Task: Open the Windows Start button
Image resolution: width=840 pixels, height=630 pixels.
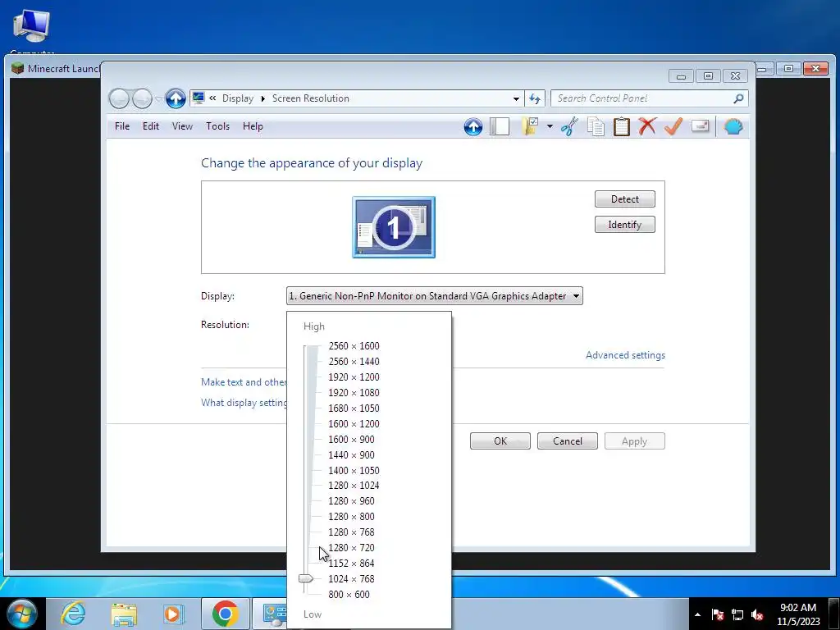Action: pos(22,614)
